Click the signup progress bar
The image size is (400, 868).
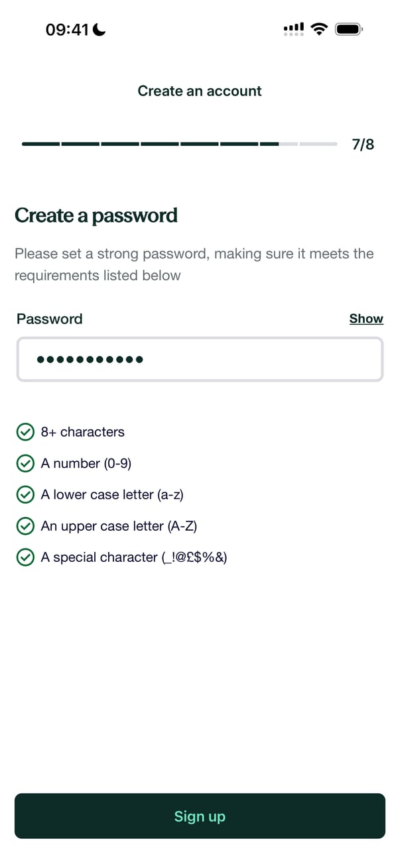(179, 144)
